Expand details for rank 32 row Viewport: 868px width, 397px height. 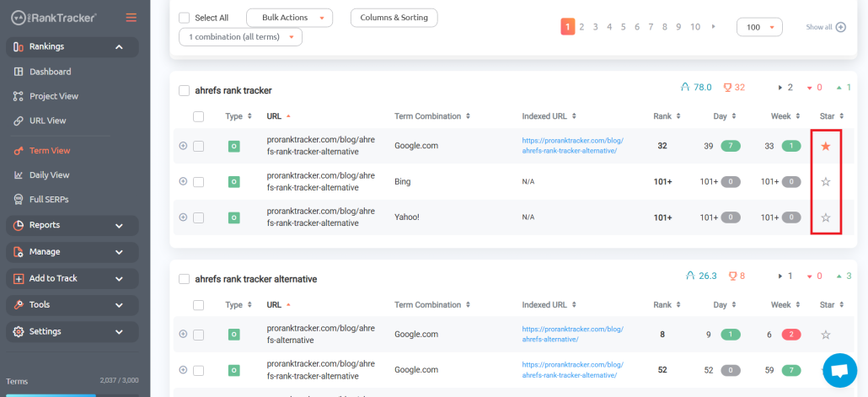tap(183, 146)
